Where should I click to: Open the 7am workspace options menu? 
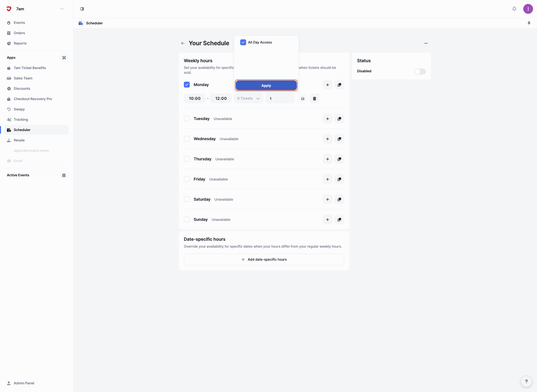(62, 9)
